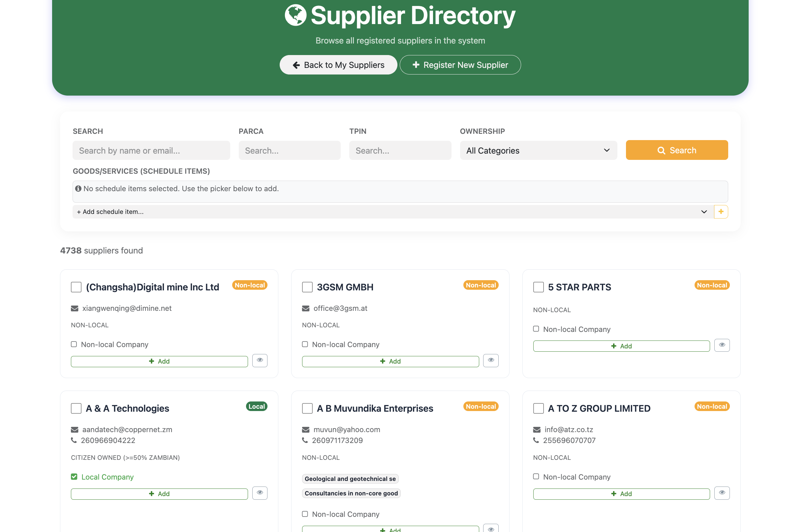810x532 pixels.
Task: Select checkbox for 5 STAR PARTS
Action: pyautogui.click(x=539, y=287)
